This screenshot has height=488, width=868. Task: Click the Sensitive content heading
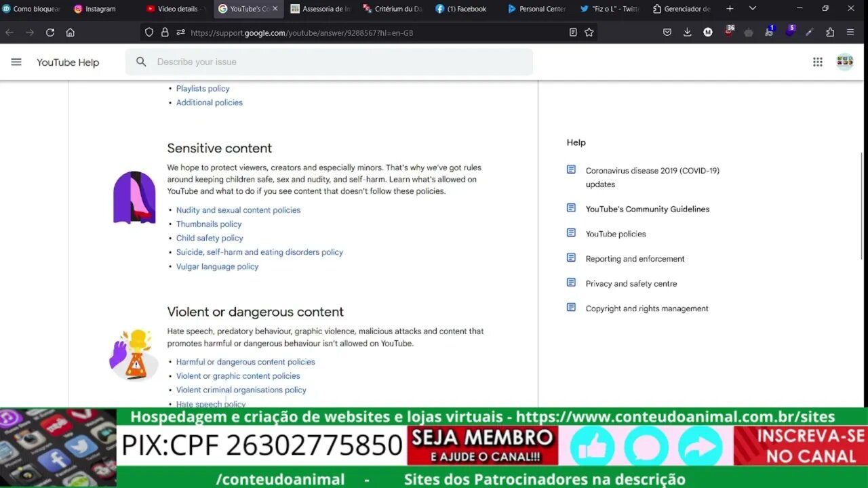[220, 148]
